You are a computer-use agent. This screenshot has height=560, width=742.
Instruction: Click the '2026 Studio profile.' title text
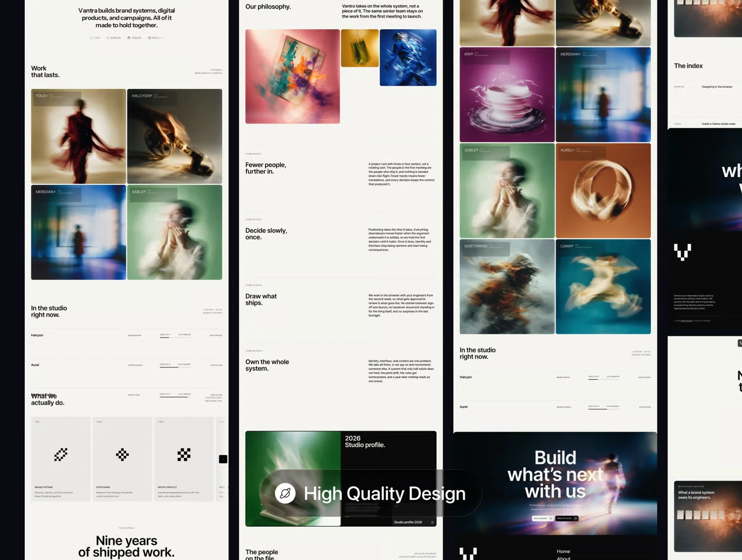click(x=365, y=441)
